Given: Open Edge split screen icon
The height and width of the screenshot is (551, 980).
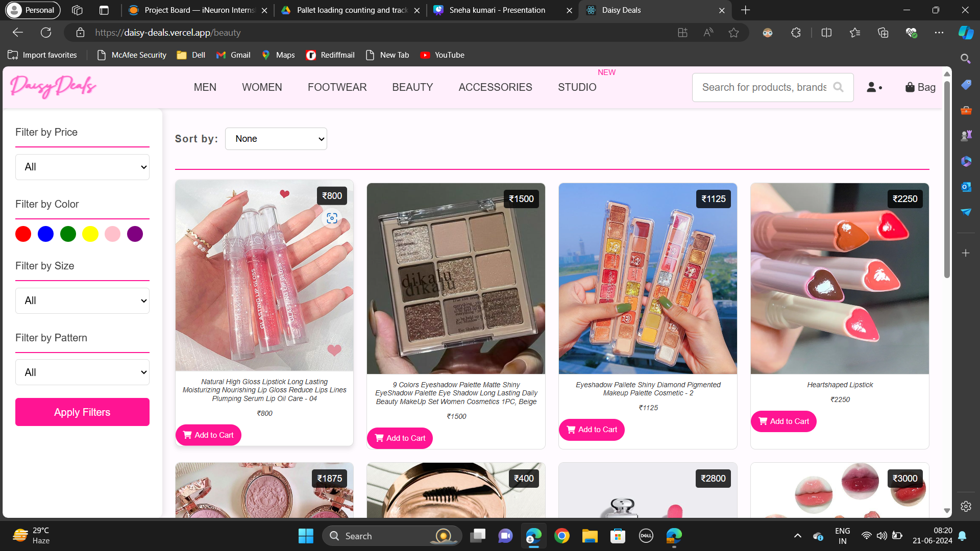Looking at the screenshot, I should pos(826,33).
